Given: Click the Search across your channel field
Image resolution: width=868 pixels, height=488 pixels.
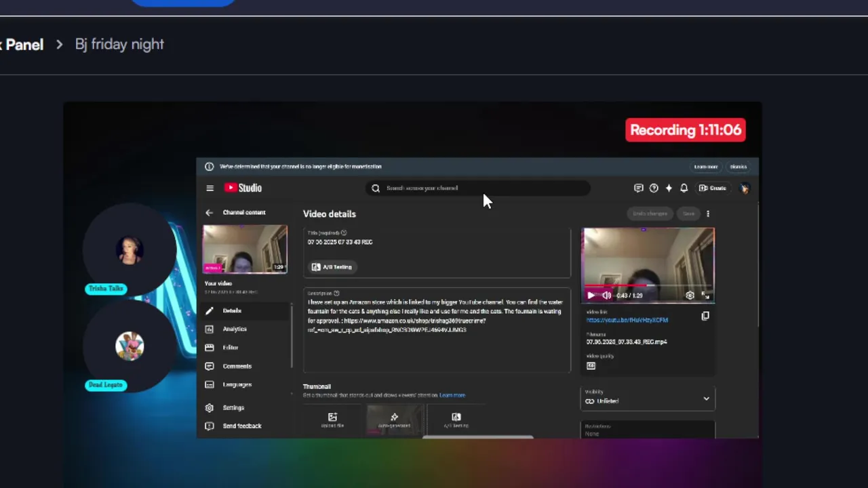Looking at the screenshot, I should (x=478, y=188).
